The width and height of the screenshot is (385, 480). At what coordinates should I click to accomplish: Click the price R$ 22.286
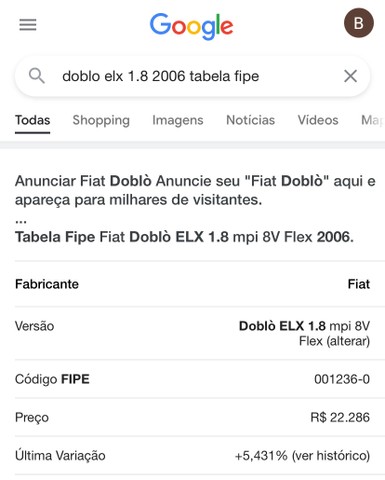pyautogui.click(x=340, y=417)
